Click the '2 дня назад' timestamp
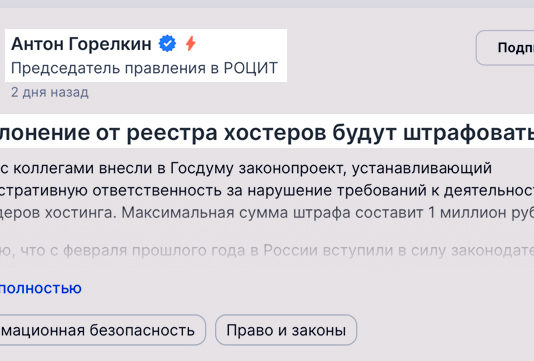Image resolution: width=534 pixels, height=361 pixels. coord(50,92)
